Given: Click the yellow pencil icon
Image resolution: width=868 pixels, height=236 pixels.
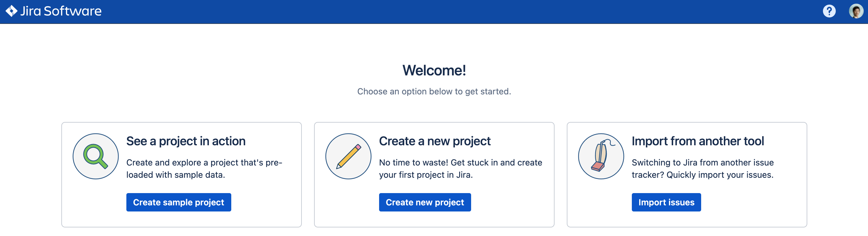Looking at the screenshot, I should (x=348, y=156).
